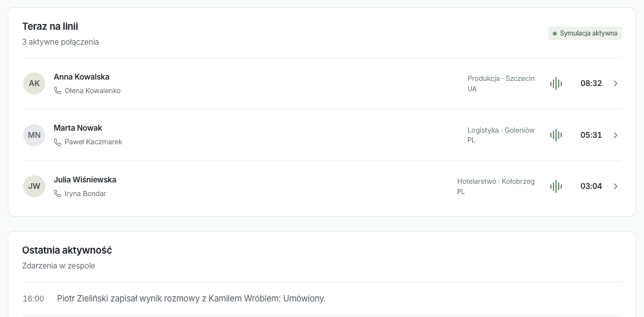The height and width of the screenshot is (317, 644).
Task: Expand Marta Nowak's call with the chevron
Action: click(616, 135)
